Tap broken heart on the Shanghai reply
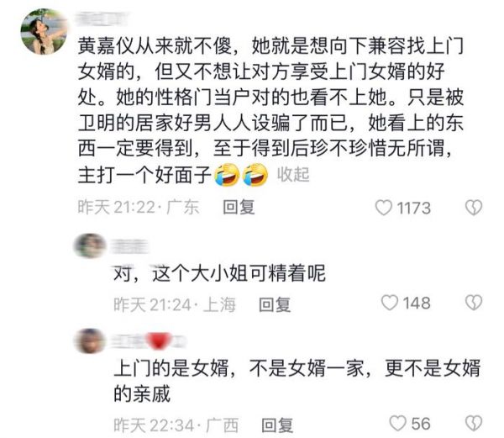Viewport: 504px width, 438px height. [474, 303]
